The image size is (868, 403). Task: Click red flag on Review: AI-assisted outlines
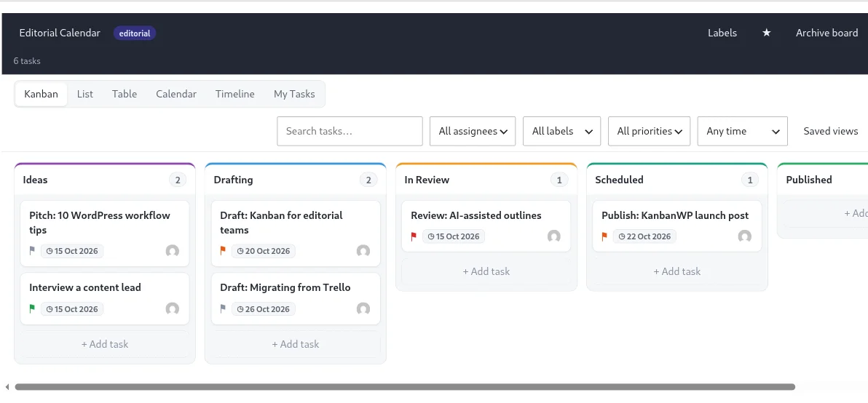[x=414, y=236]
